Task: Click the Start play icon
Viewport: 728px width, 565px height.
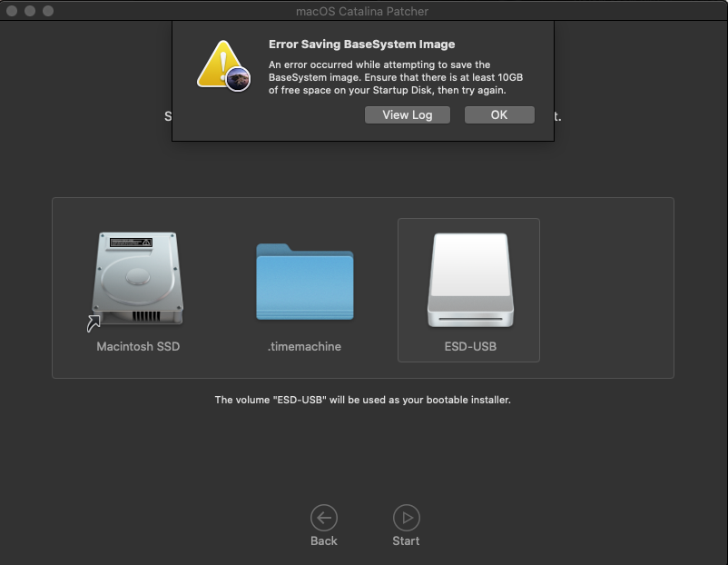Action: 407,518
